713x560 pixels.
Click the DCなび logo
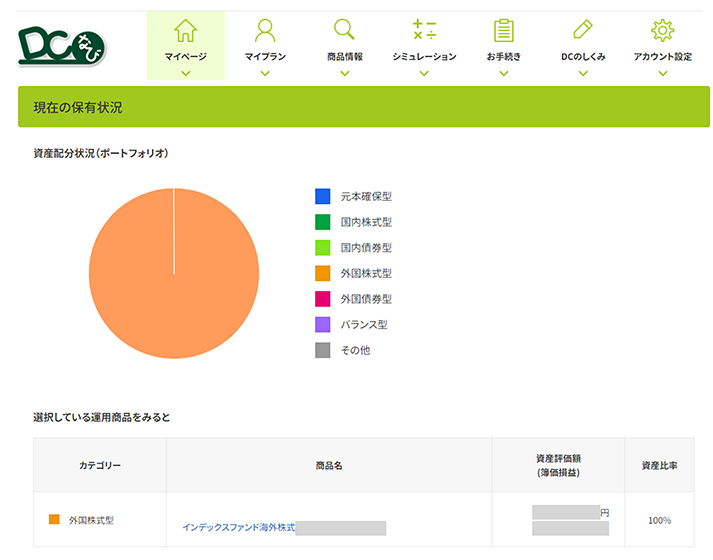pos(62,46)
